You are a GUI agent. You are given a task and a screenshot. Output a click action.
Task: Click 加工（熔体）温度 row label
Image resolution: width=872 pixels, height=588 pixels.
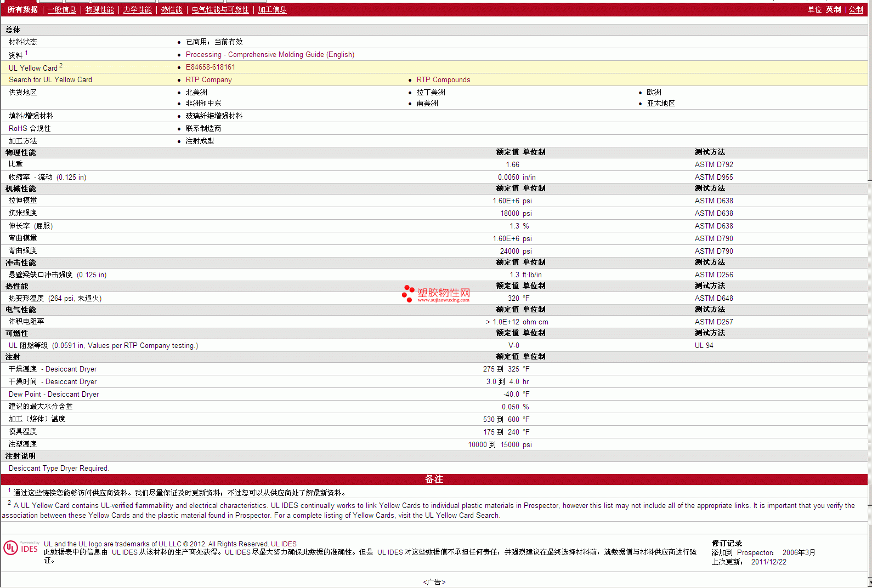37,419
